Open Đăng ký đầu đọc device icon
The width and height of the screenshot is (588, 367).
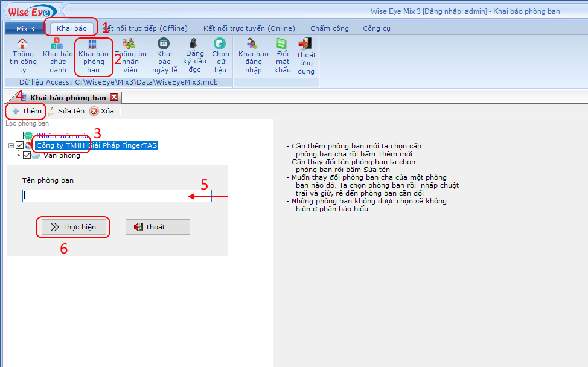click(194, 43)
